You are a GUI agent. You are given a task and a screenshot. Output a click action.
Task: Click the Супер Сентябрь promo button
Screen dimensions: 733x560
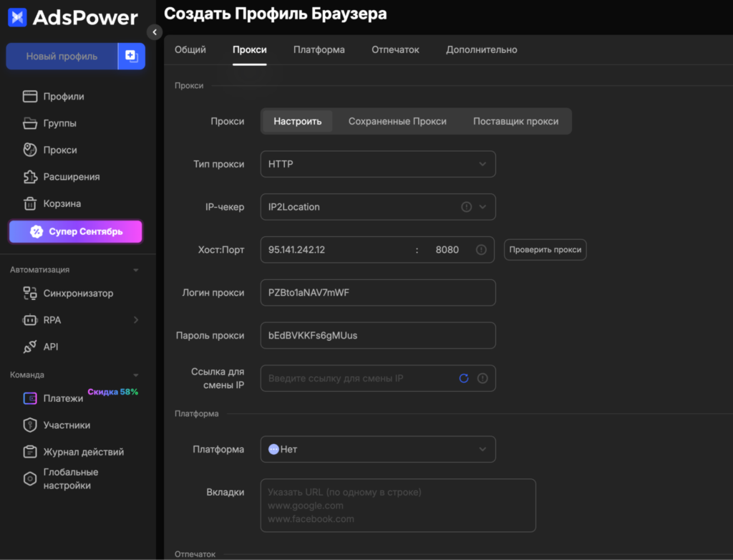click(76, 232)
